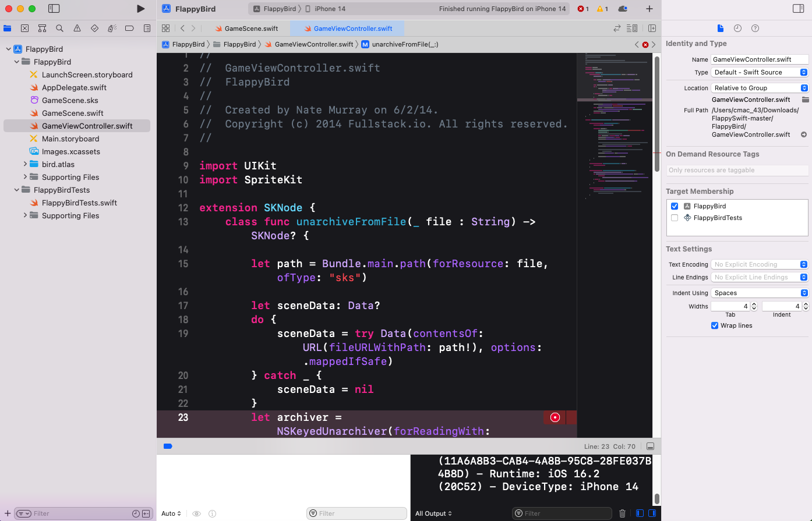The height and width of the screenshot is (521, 812).
Task: Run the FlappyBird project with play button
Action: pos(140,9)
